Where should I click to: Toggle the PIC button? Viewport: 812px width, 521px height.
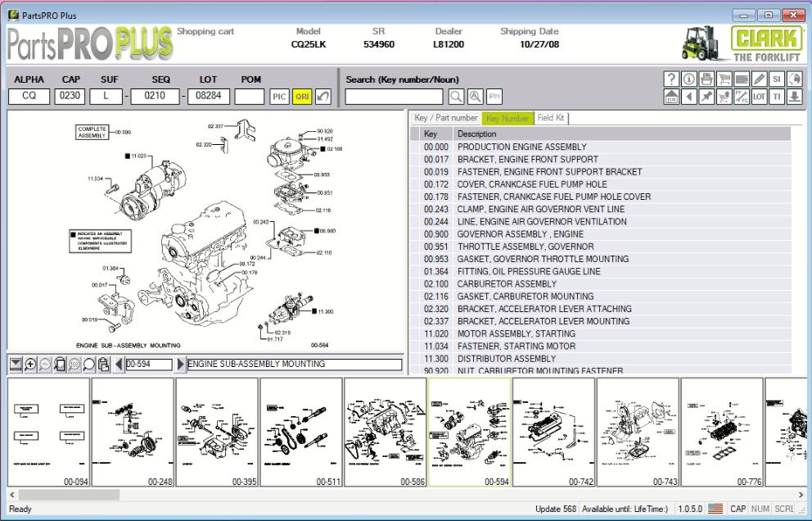[x=279, y=96]
